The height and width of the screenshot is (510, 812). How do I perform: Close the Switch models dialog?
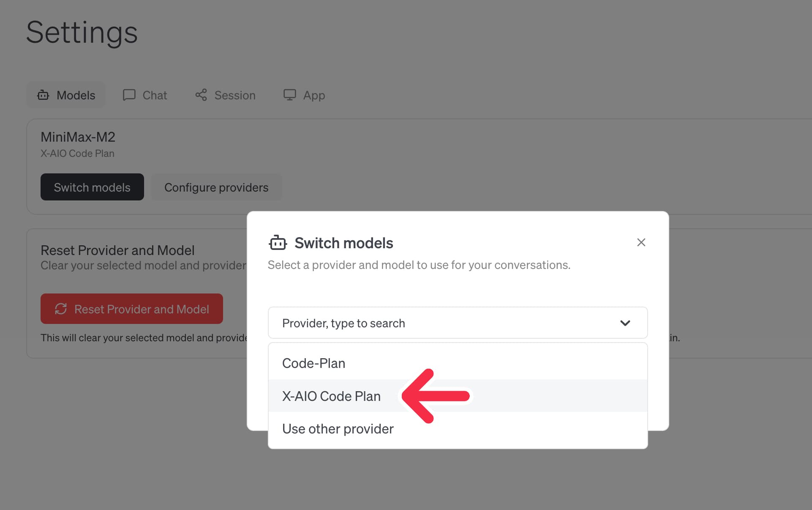[x=641, y=242]
